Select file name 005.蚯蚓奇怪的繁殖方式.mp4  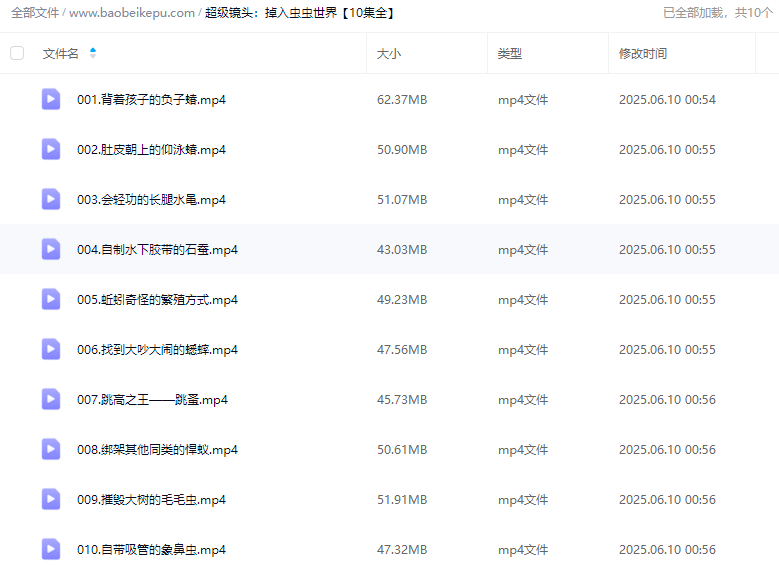pyautogui.click(x=157, y=300)
